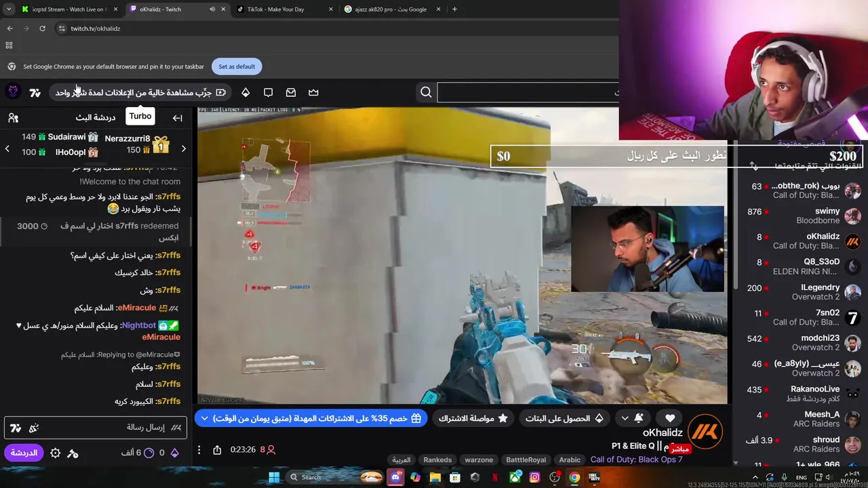Focus the Twitch search input field
The image size is (868, 488).
(x=528, y=92)
